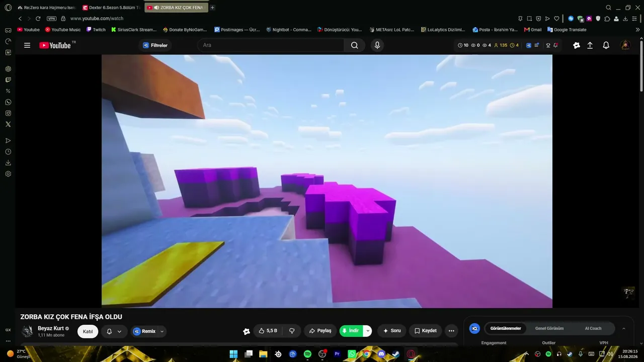Toggle the VPN badge in the address bar
This screenshot has height=362, width=644.
click(51, 19)
